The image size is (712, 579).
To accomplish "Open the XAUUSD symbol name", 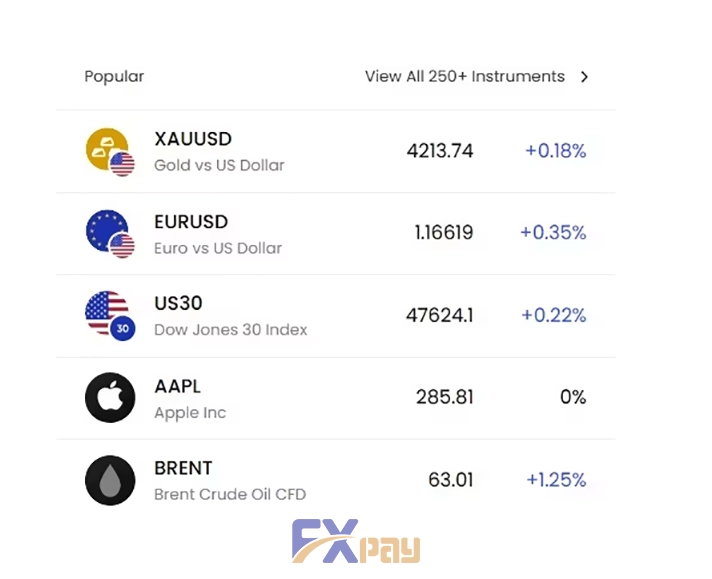I will pyautogui.click(x=193, y=139).
